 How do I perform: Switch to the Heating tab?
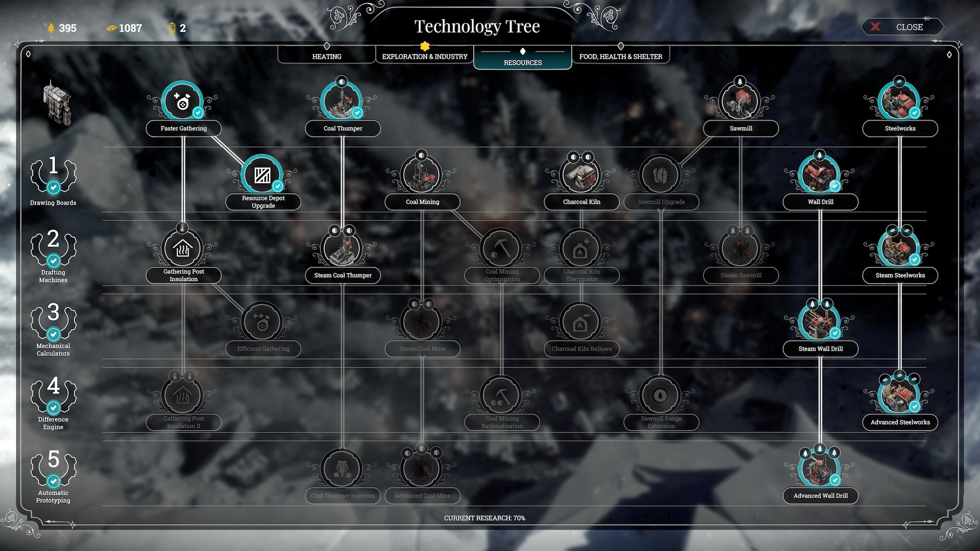point(326,56)
